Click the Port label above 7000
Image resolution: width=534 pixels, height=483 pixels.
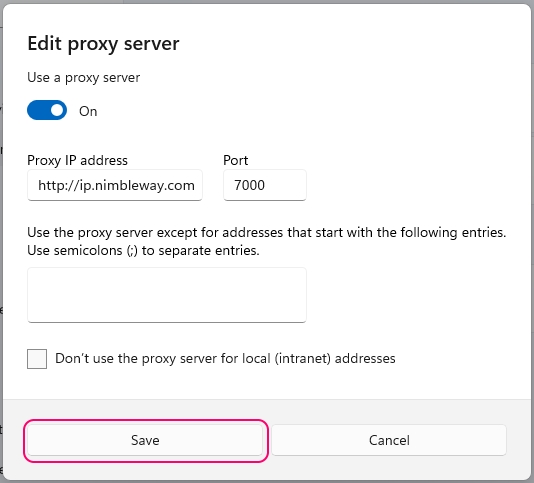(x=236, y=160)
